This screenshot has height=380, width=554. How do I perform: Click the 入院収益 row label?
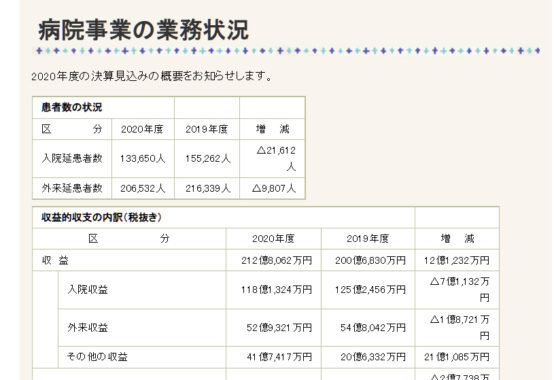88,290
